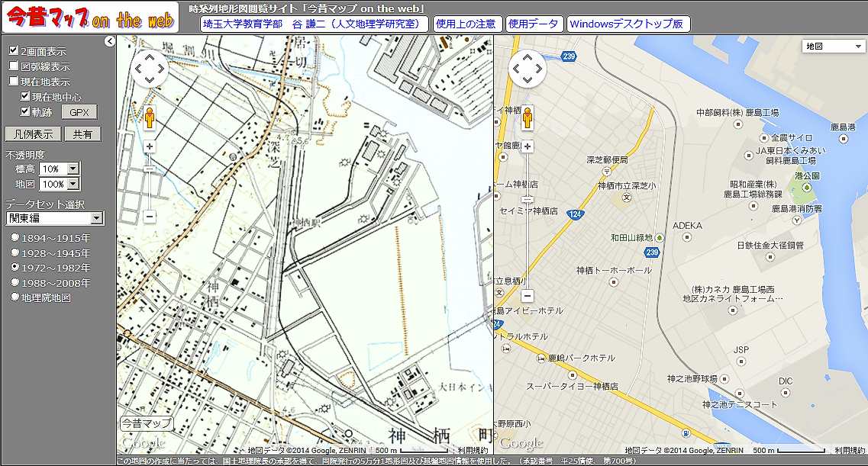
Task: Click the スーパータイヨー神栖店 label
Action: pos(572,386)
